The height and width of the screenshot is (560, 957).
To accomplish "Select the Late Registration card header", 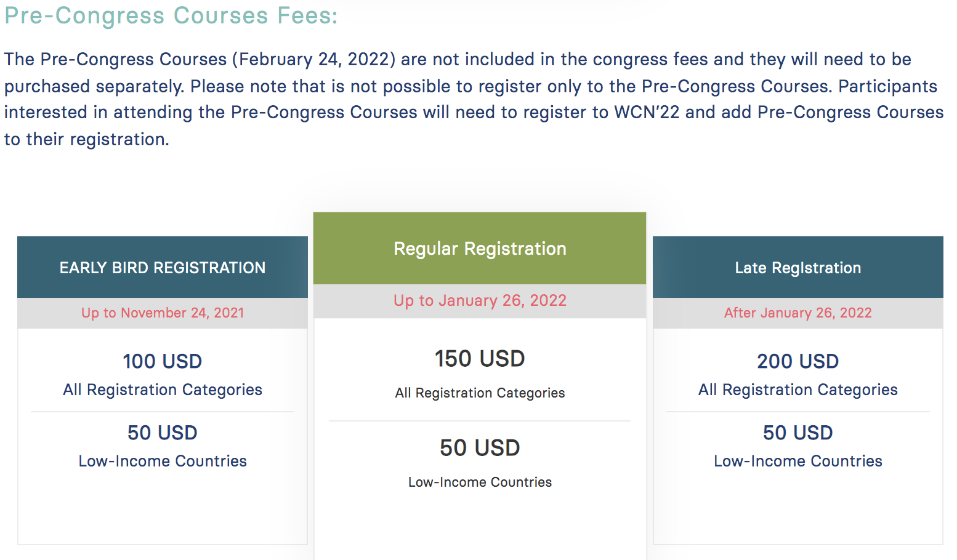I will [798, 267].
